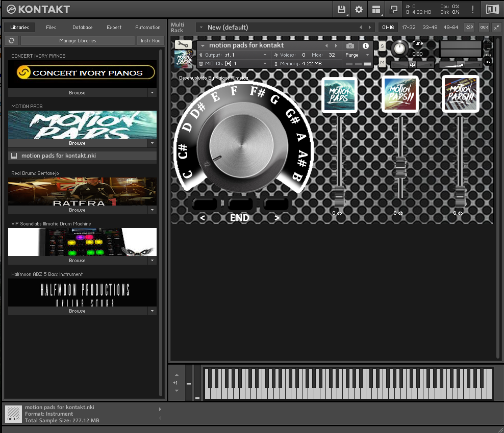Screen dimensions: 504x433
Task: Click the NI logo icon
Action: point(492,9)
